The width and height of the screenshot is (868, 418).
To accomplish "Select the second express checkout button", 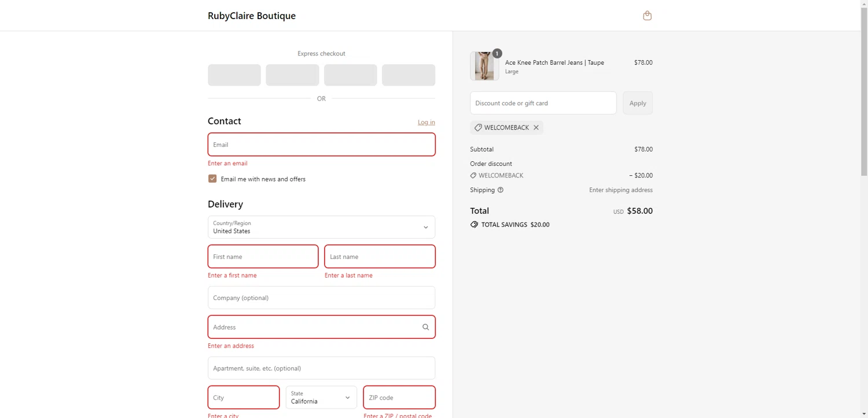I will click(292, 75).
